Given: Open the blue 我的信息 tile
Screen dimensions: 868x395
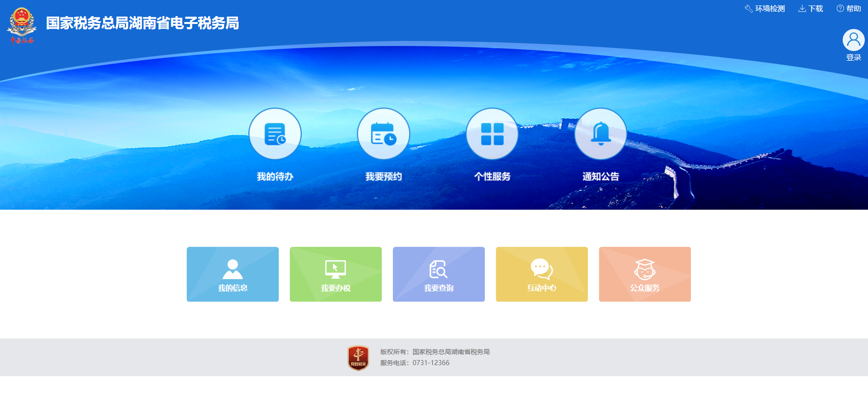Looking at the screenshot, I should pos(233,274).
